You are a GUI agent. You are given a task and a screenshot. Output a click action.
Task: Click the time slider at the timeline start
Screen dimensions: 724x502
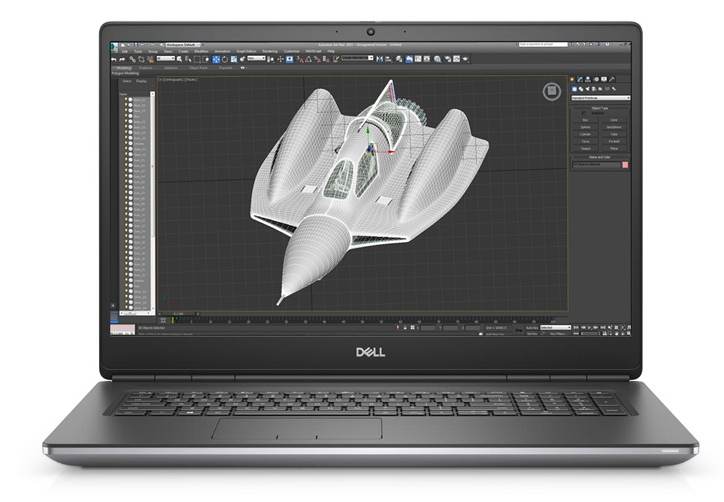click(178, 314)
